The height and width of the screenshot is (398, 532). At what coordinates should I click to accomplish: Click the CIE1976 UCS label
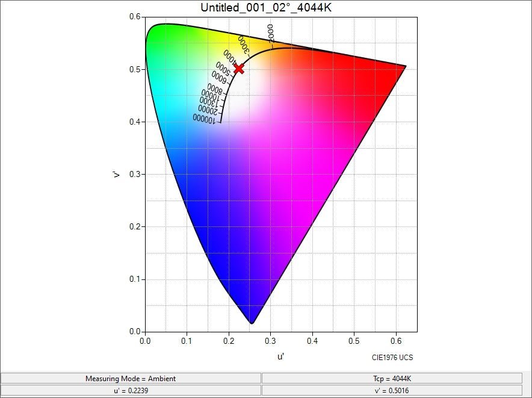pyautogui.click(x=392, y=357)
